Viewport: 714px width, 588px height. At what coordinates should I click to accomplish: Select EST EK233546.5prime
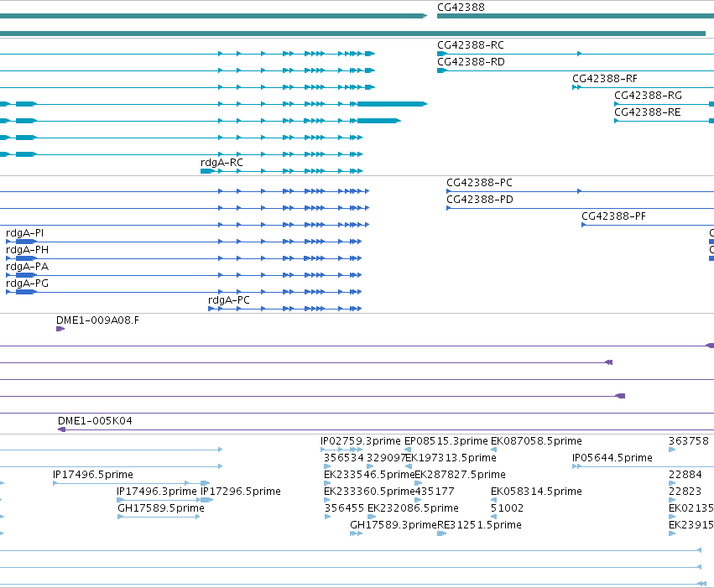[x=369, y=475]
